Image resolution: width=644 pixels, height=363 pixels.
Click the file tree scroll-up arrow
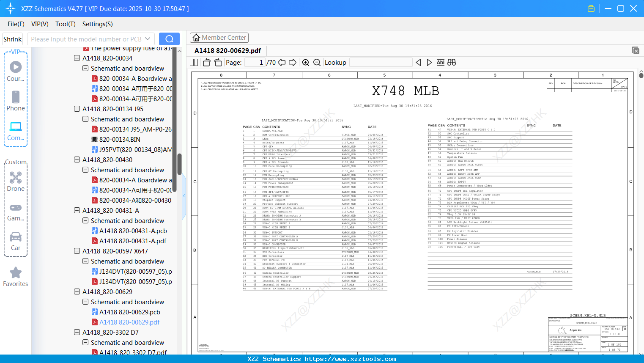(x=179, y=51)
